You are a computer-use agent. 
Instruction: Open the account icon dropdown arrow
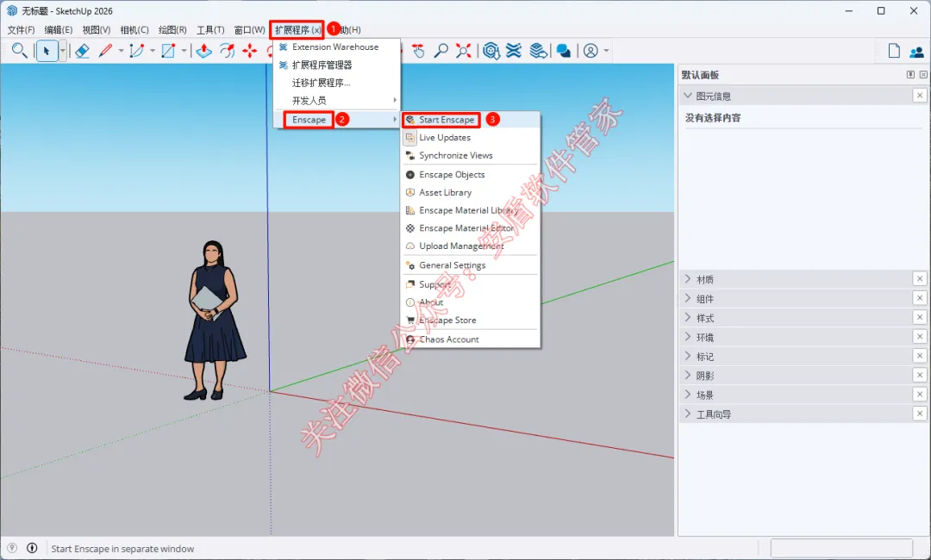click(606, 51)
